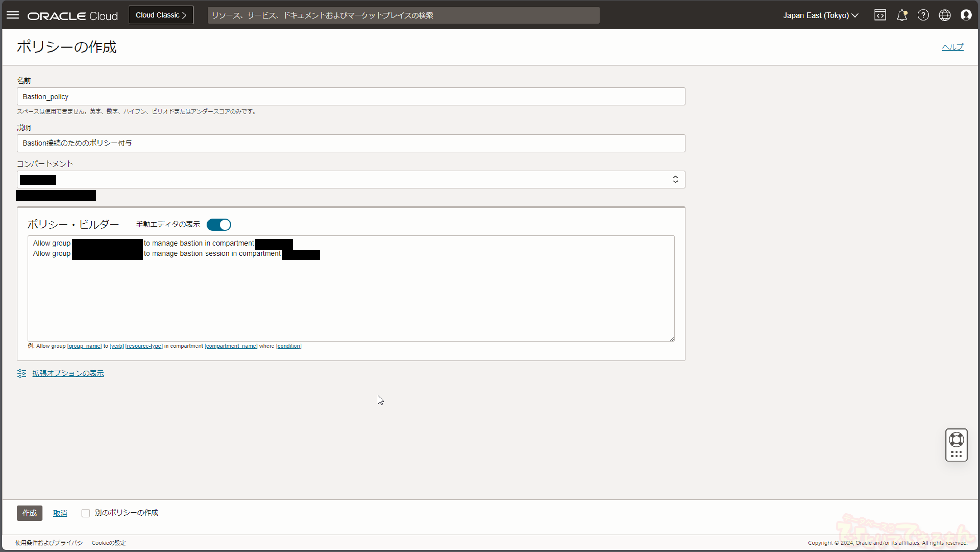Open the language globe icon
This screenshot has width=980, height=552.
click(944, 15)
